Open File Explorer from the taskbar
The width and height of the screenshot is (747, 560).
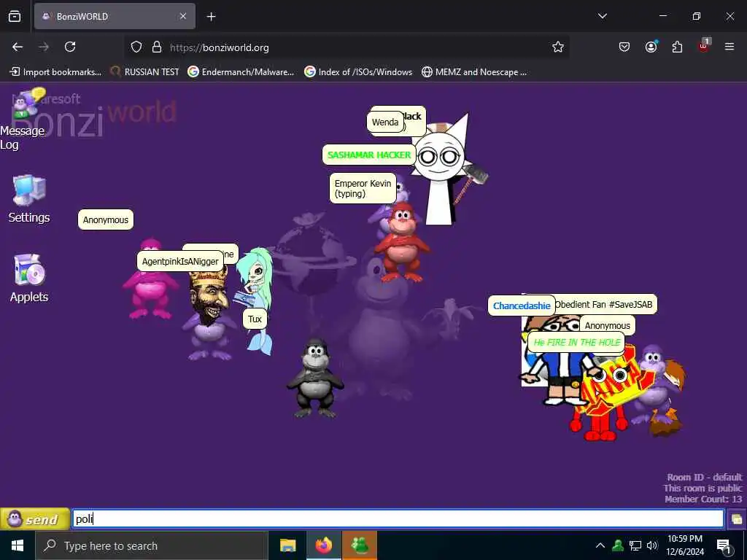click(287, 545)
